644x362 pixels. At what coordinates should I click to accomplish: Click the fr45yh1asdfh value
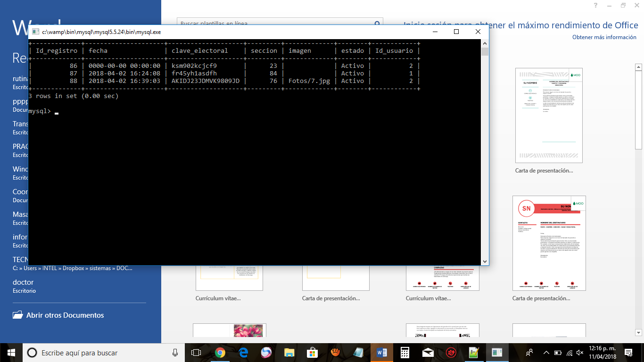pos(194,73)
